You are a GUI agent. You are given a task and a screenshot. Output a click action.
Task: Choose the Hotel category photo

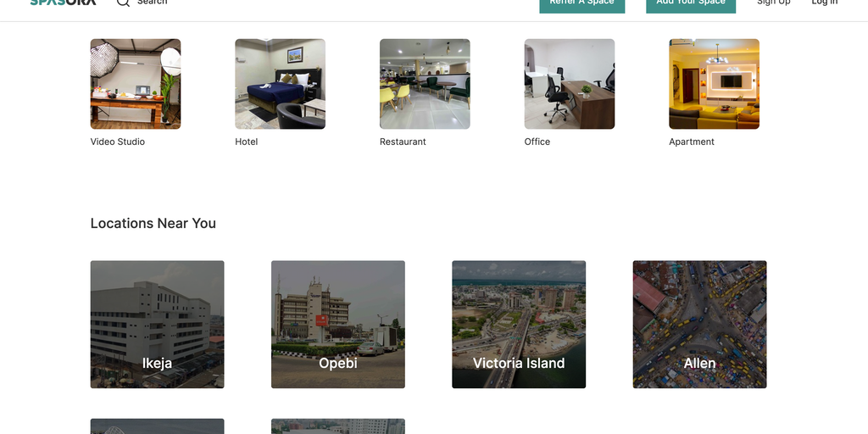[280, 84]
